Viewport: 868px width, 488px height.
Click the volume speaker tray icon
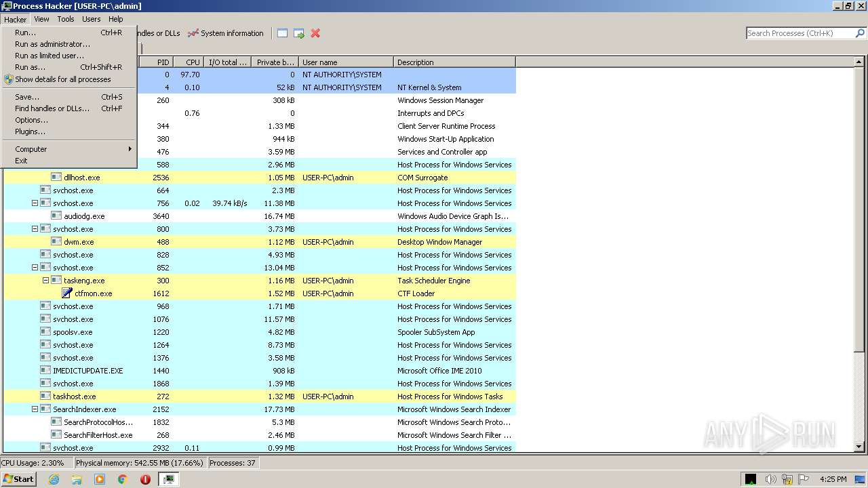pyautogui.click(x=770, y=479)
